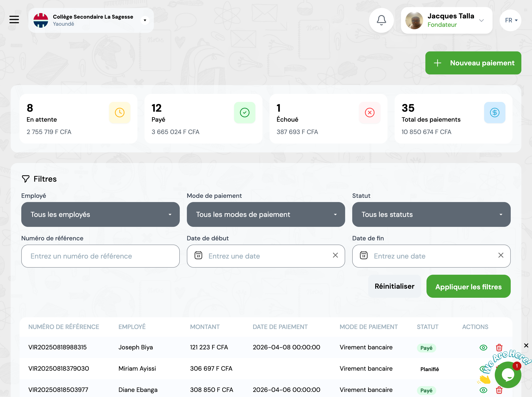The width and height of the screenshot is (532, 397).
Task: Dismiss the We Are Here widget
Action: 526,345
